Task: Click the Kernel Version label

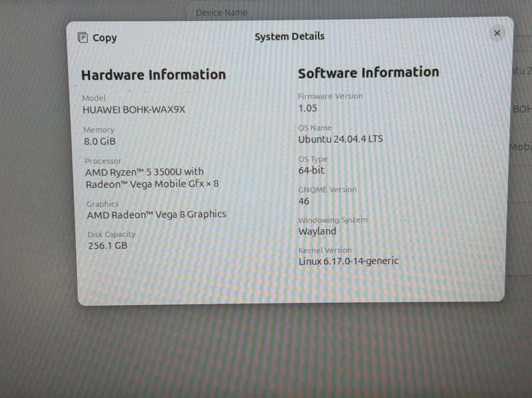Action: 325,250
